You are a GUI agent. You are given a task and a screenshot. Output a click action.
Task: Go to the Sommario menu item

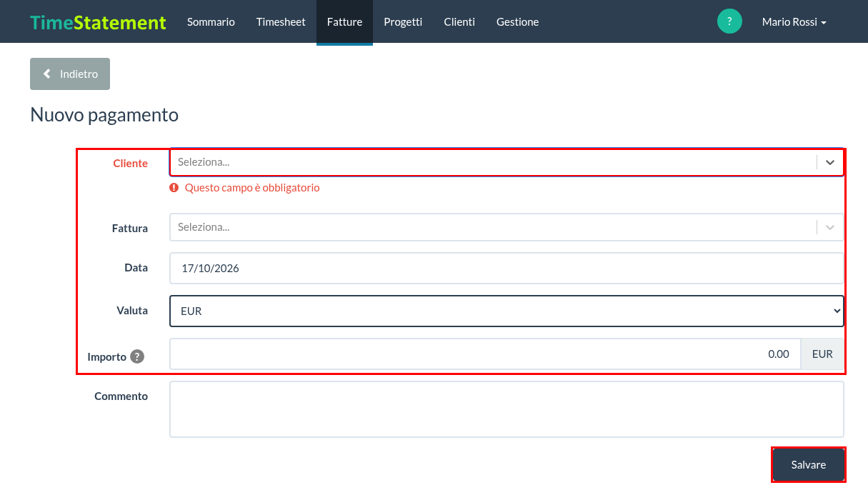(211, 22)
